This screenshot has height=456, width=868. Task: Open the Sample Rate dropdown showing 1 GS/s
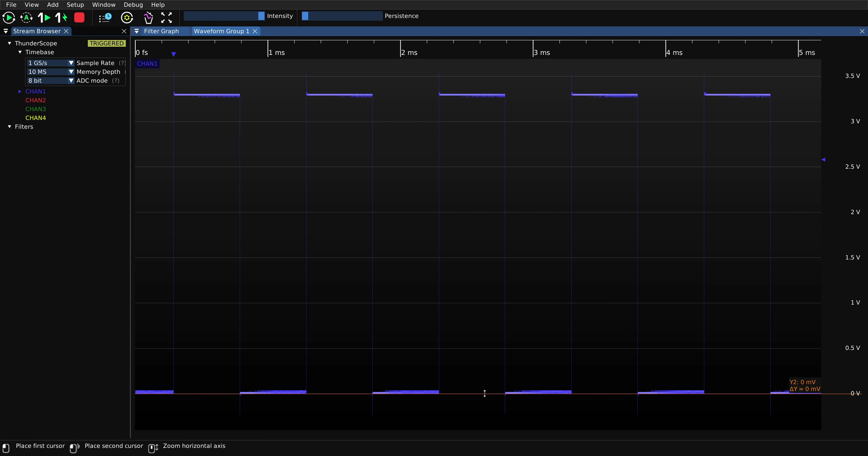(51, 63)
